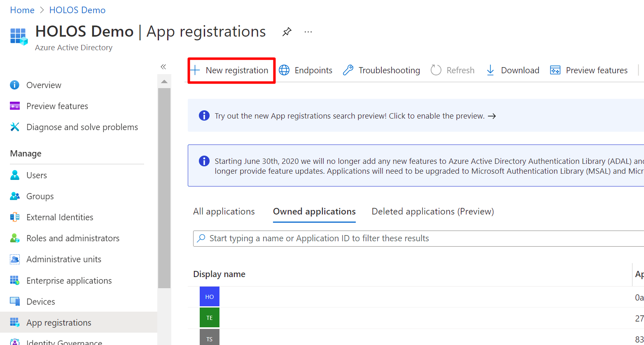Switch to the All applications tab

pyautogui.click(x=224, y=212)
